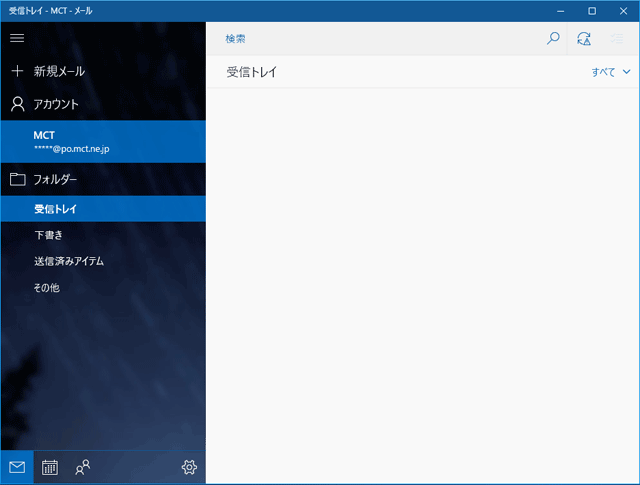640x485 pixels.
Task: Maximize the Mail window
Action: click(592, 11)
